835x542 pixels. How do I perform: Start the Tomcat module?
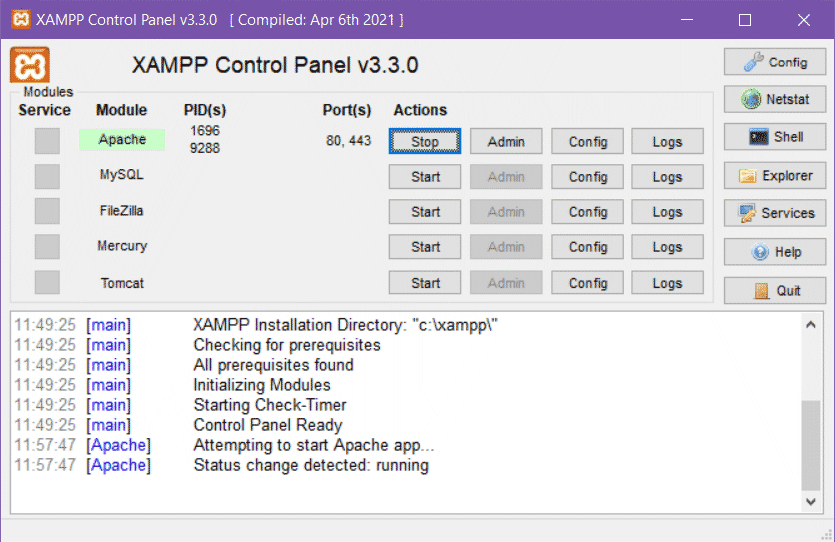coord(425,283)
